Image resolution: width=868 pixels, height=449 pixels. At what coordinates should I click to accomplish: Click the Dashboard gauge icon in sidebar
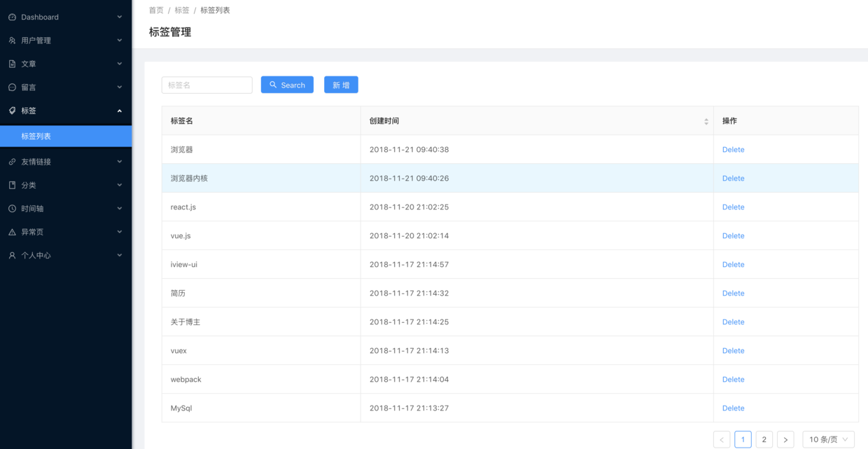coord(12,17)
